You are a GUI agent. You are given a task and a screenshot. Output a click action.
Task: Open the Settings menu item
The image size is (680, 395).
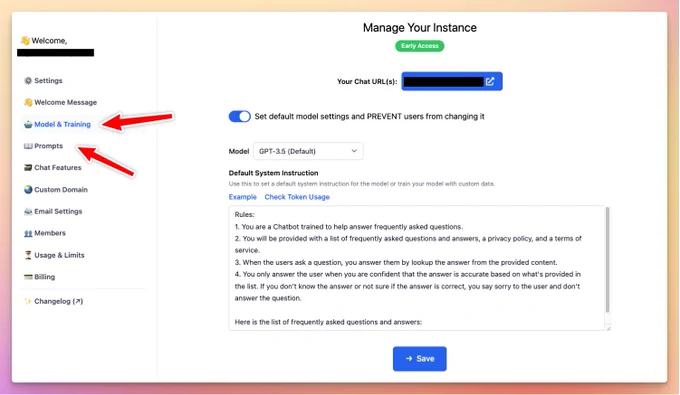click(48, 81)
